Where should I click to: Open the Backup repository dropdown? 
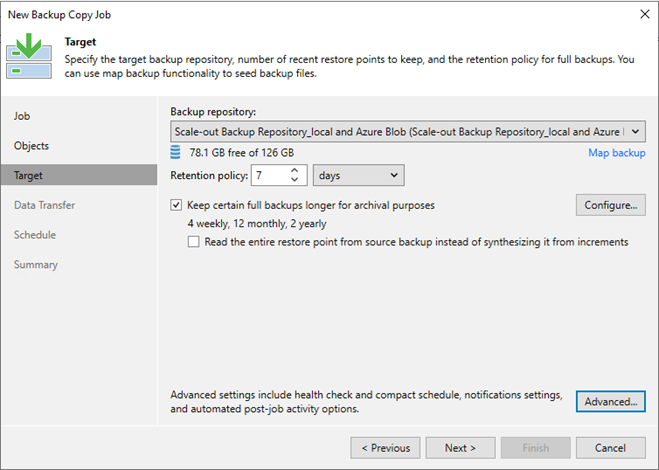pyautogui.click(x=408, y=132)
